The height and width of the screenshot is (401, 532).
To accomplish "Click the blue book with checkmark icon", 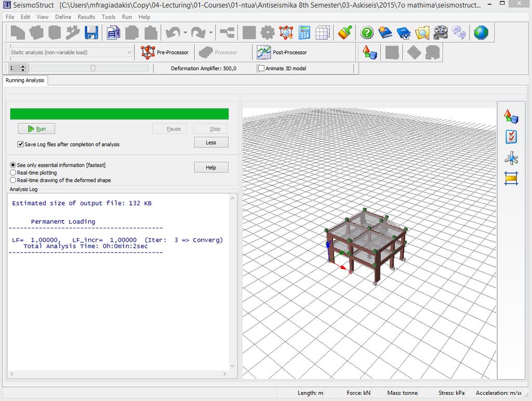I will [403, 33].
